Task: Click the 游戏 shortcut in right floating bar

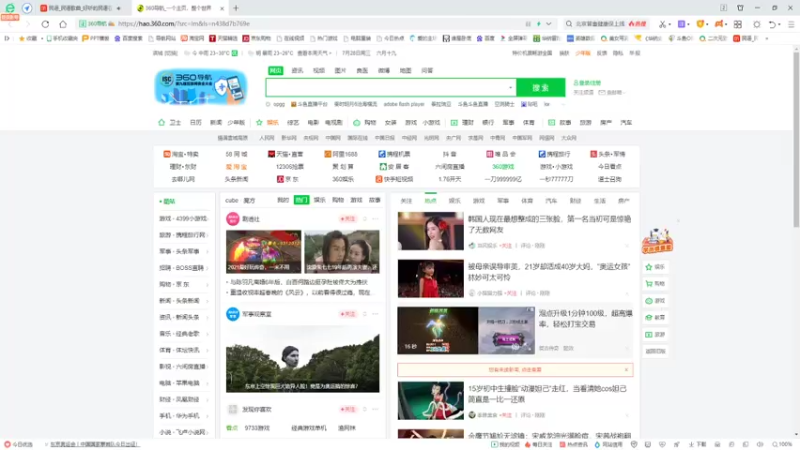Action: (655, 301)
